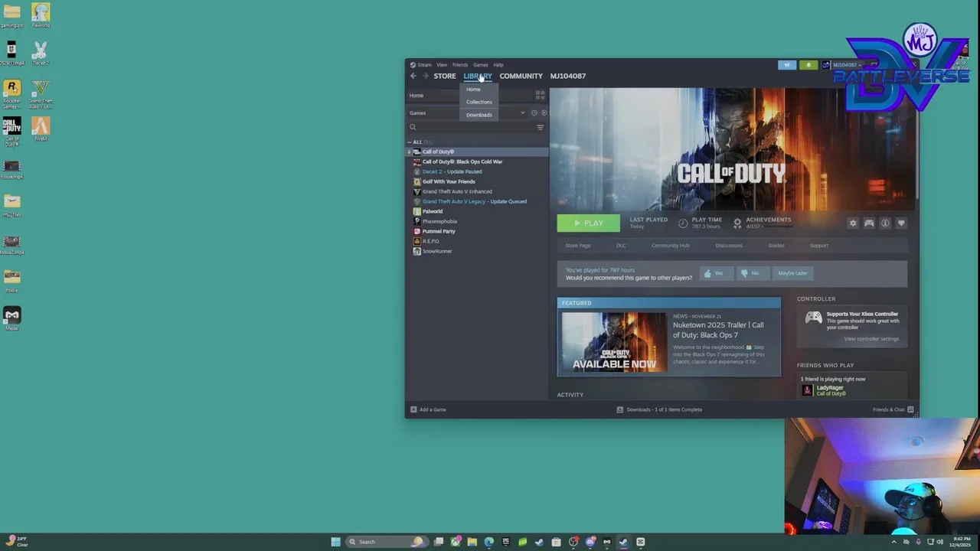Open Windows Start button on taskbar
Image resolution: width=980 pixels, height=551 pixels.
pos(335,542)
